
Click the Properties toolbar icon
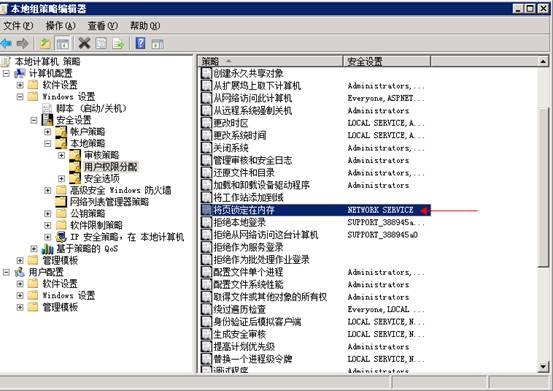coord(101,43)
